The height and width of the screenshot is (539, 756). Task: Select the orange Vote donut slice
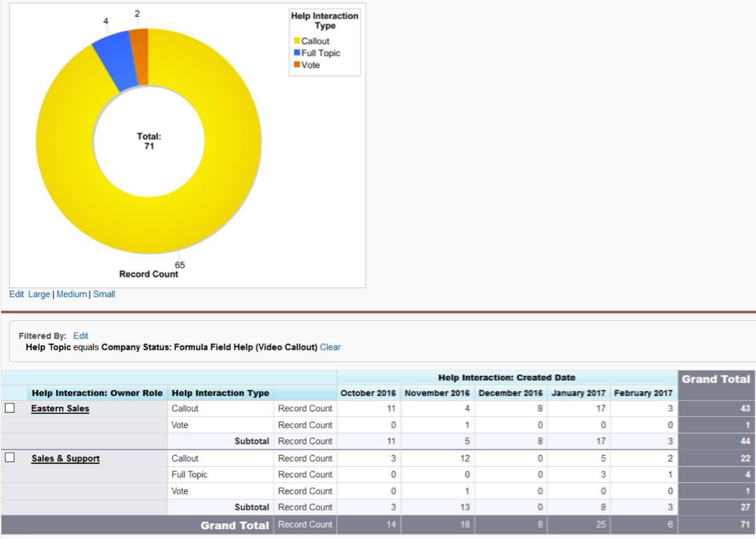pyautogui.click(x=140, y=57)
